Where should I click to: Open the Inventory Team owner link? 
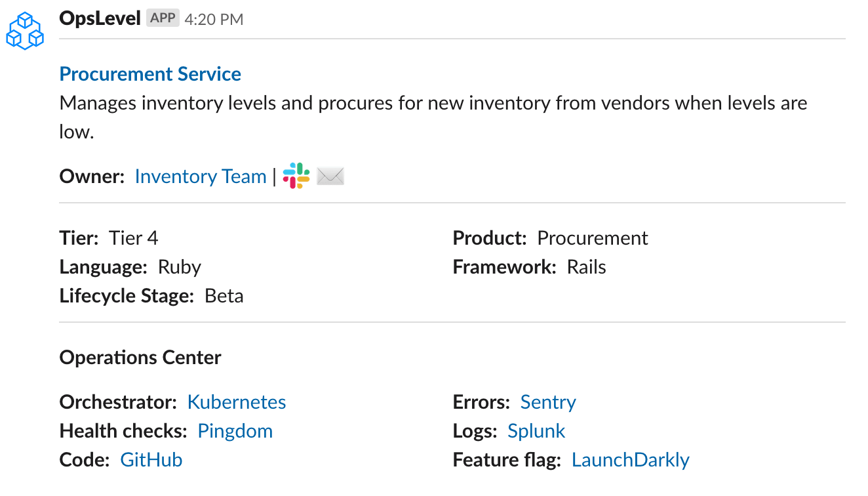point(201,176)
